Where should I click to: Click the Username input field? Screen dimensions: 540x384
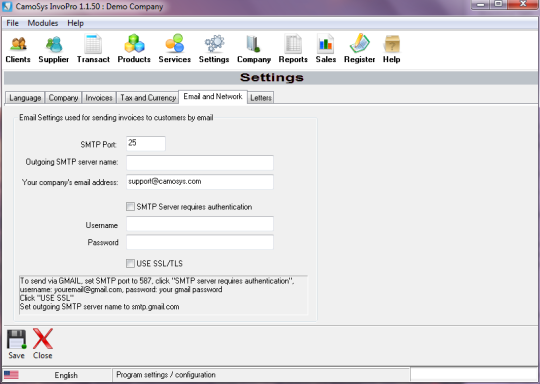pyautogui.click(x=200, y=224)
